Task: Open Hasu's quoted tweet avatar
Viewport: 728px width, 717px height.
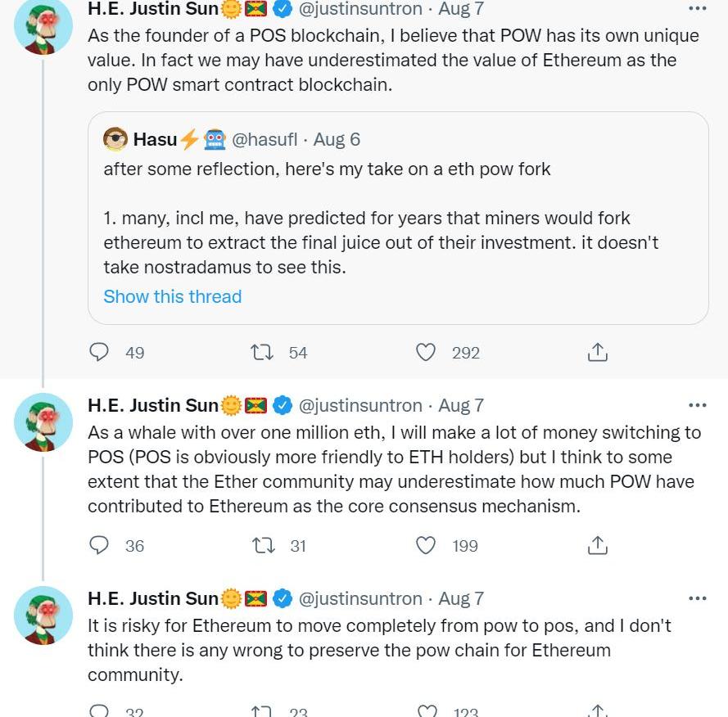Action: point(115,139)
